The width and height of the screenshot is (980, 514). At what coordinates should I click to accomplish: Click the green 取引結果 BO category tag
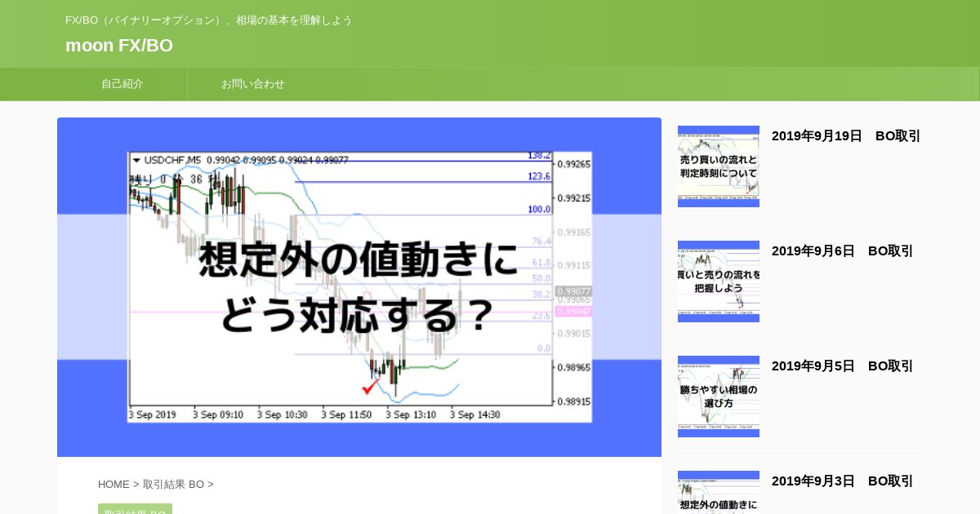pyautogui.click(x=135, y=510)
